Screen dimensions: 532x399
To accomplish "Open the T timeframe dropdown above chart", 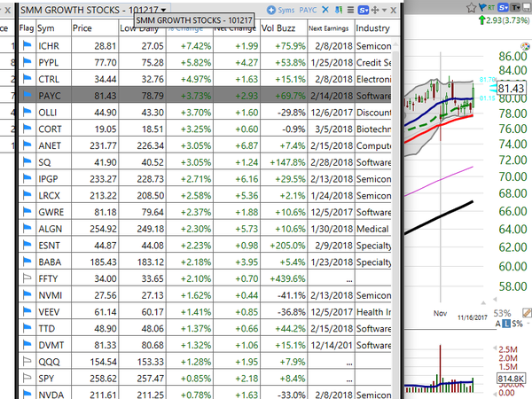I will point(516,7).
